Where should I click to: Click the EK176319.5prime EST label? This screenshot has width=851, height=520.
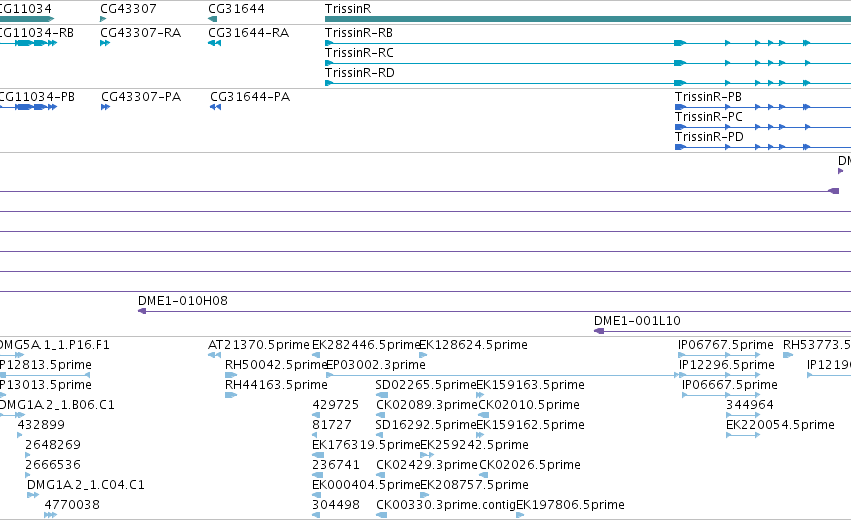point(366,445)
